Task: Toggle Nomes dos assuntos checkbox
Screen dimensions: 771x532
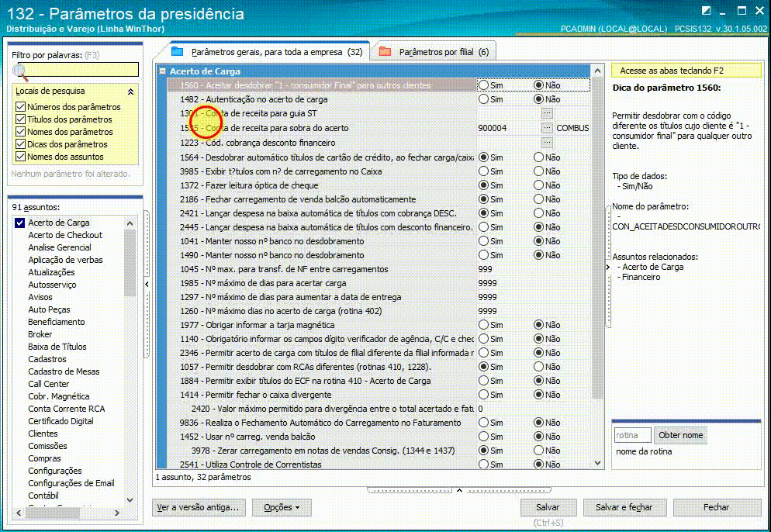Action: coord(20,157)
